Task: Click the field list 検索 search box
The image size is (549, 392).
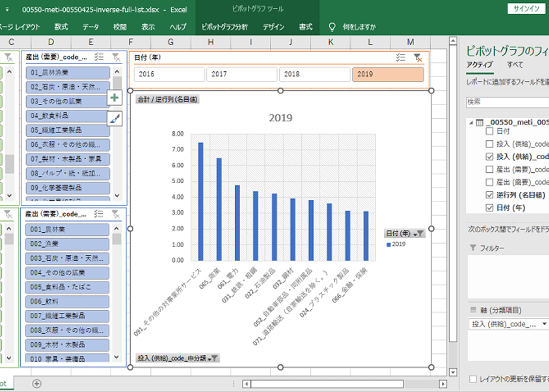Action: (x=507, y=102)
